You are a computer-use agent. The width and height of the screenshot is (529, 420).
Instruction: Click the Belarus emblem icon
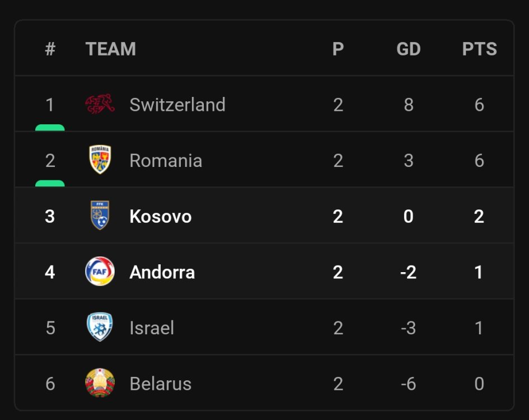coord(100,383)
